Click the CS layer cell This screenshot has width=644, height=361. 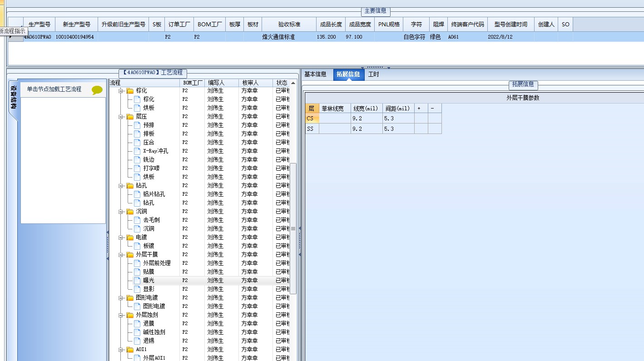click(x=312, y=119)
